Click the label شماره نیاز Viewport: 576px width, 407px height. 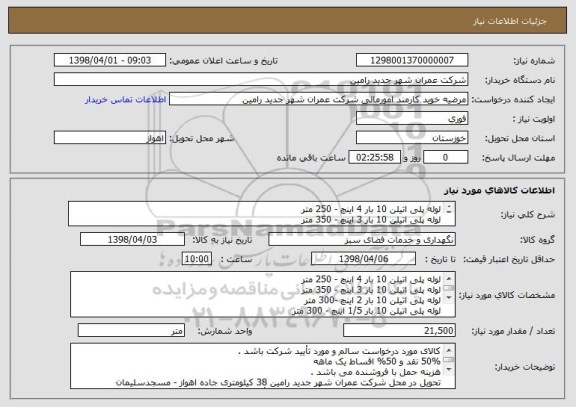pyautogui.click(x=534, y=61)
